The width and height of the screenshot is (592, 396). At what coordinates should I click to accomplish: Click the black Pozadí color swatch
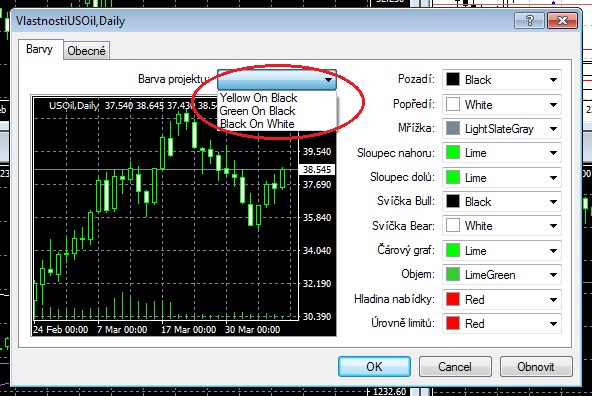(x=453, y=80)
